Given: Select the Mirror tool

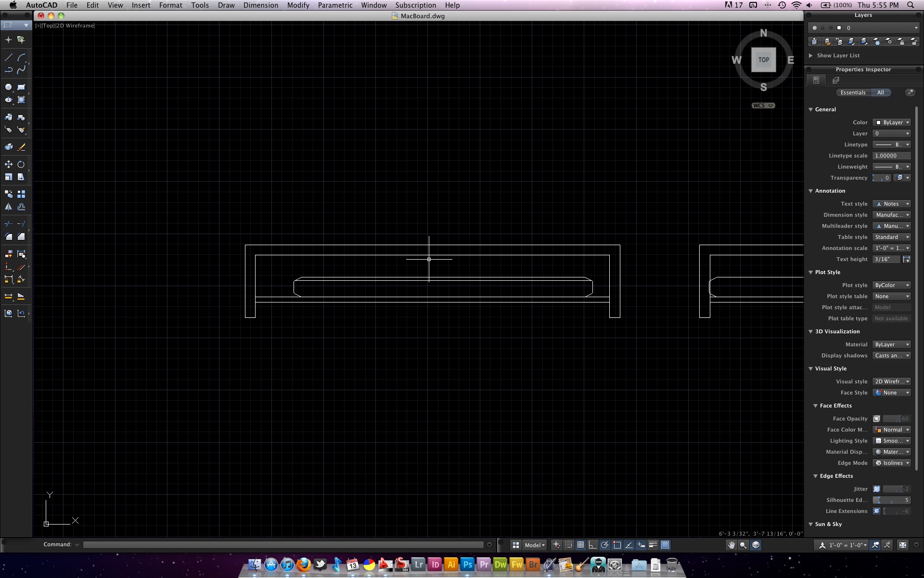Looking at the screenshot, I should pos(9,207).
